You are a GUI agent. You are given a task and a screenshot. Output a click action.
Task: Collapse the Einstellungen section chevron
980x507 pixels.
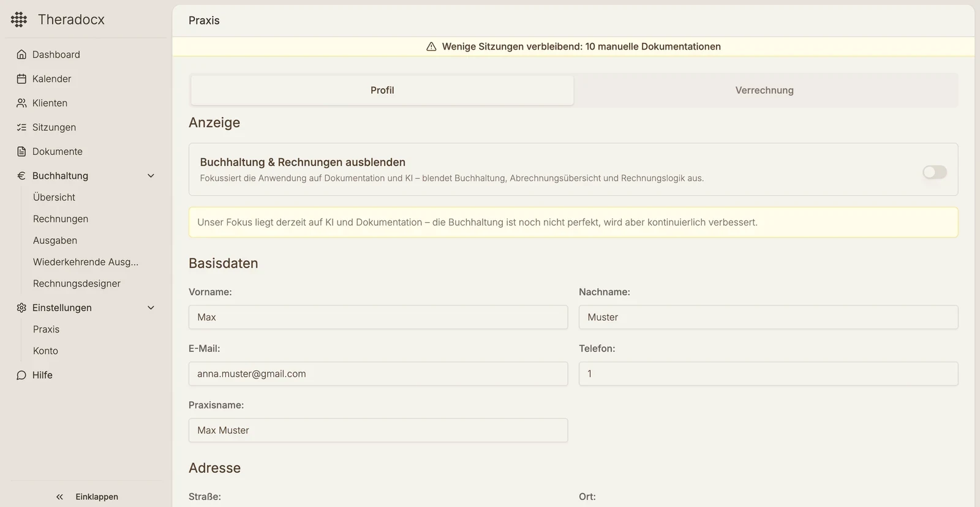(151, 307)
